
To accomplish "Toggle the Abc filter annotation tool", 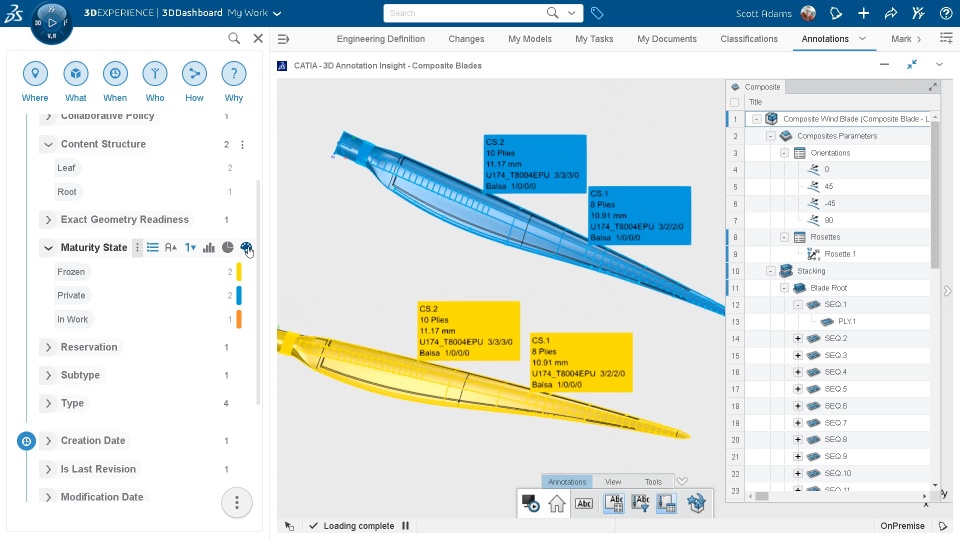I will coord(640,503).
